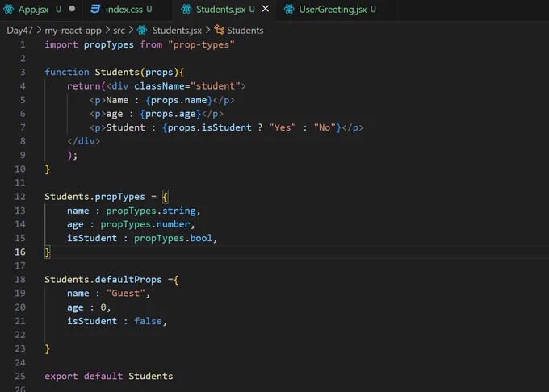Close the Students.jsx tab
Viewport: 549px width, 392px height.
pyautogui.click(x=266, y=9)
